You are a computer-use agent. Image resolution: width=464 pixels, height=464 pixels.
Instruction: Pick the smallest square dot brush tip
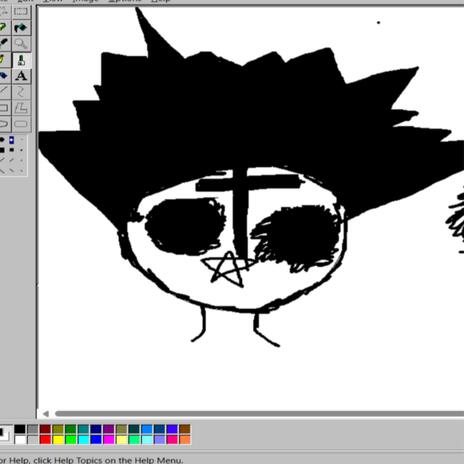point(21,150)
